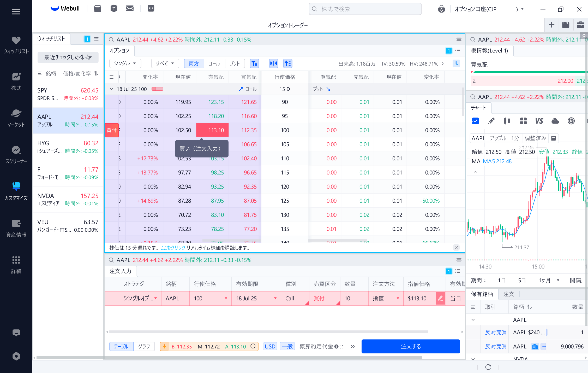Expand the 最近チェックした株式 dropdown
The width and height of the screenshot is (588, 373).
[x=68, y=57]
